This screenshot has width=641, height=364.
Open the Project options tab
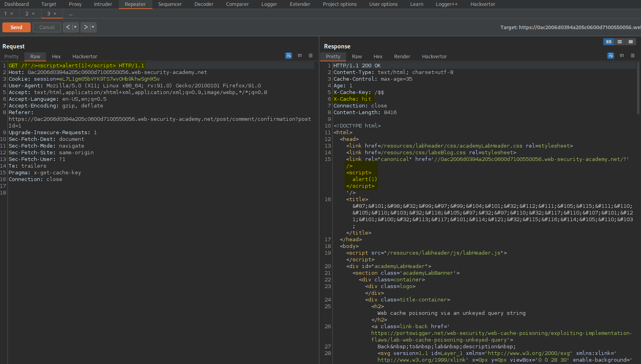340,4
